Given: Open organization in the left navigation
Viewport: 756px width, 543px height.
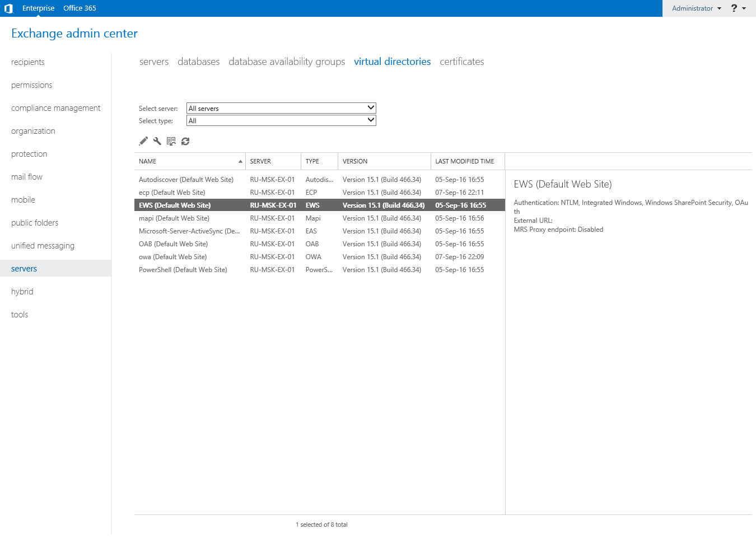Looking at the screenshot, I should (34, 131).
